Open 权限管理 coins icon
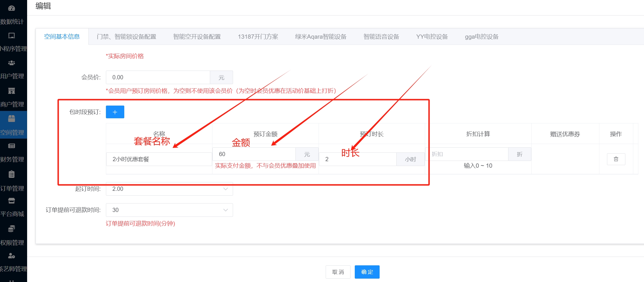 (12, 228)
